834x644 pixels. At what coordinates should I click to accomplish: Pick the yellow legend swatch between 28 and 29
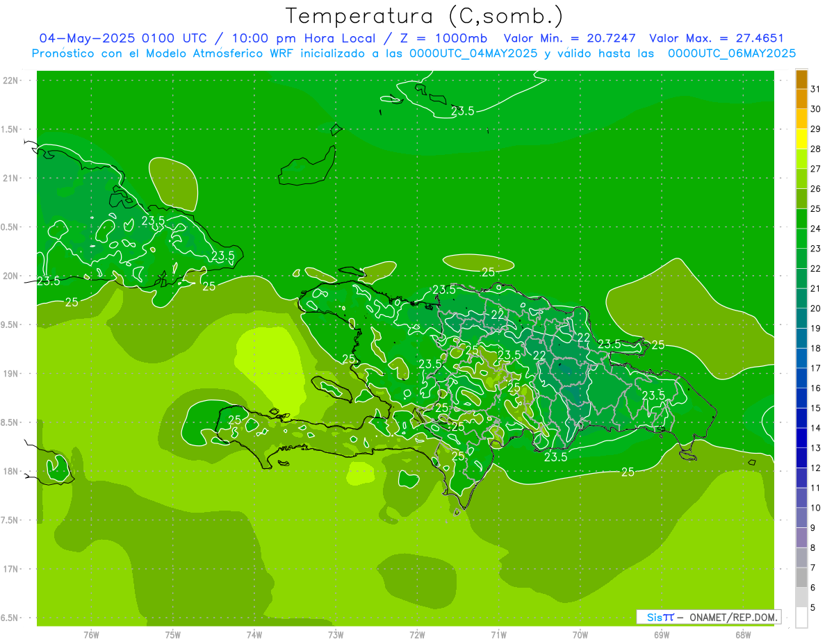pyautogui.click(x=801, y=139)
